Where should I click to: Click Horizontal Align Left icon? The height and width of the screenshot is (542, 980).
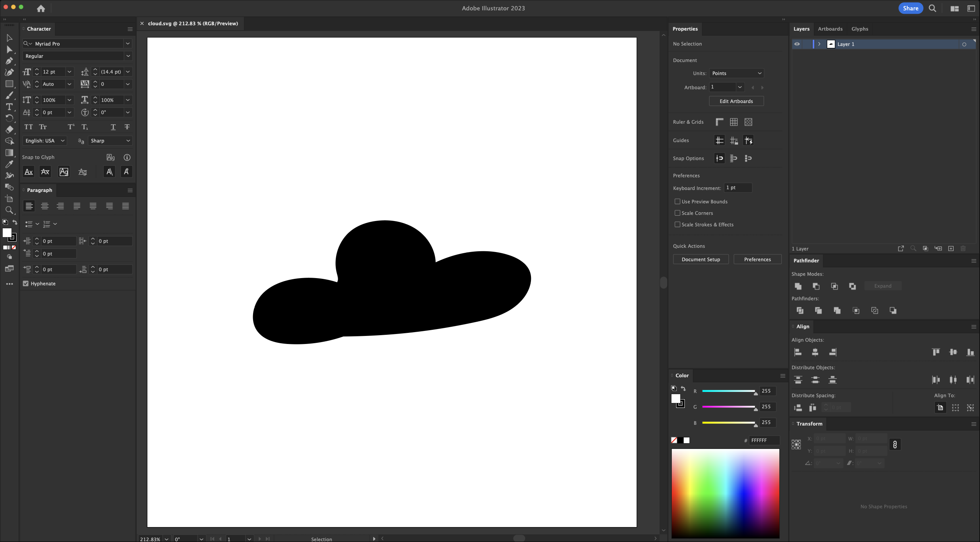pyautogui.click(x=798, y=352)
